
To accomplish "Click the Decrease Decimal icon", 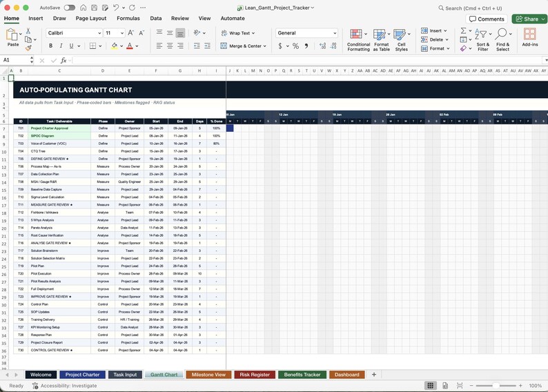I will click(x=333, y=46).
